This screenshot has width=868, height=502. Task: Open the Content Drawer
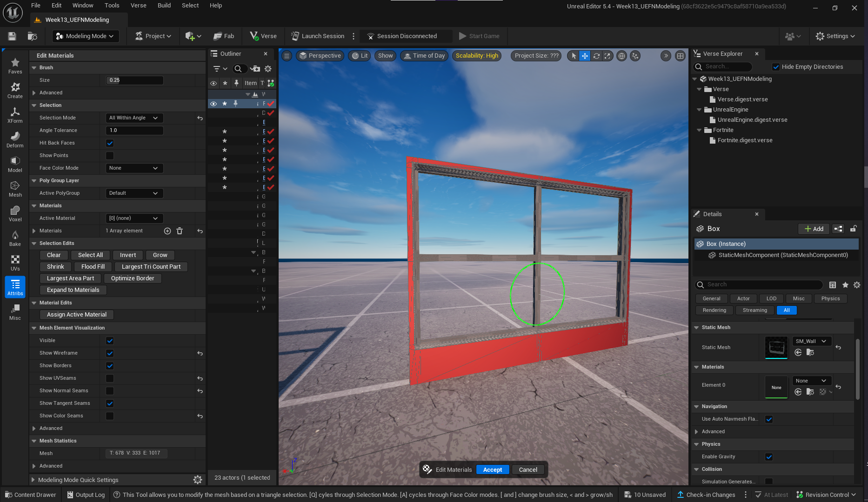30,495
